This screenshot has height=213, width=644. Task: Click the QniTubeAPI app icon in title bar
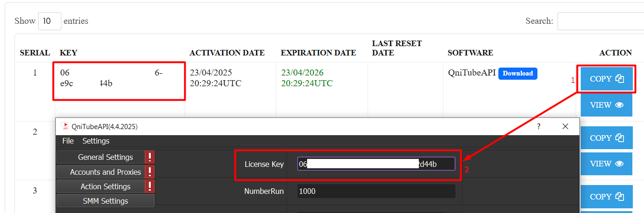(65, 126)
